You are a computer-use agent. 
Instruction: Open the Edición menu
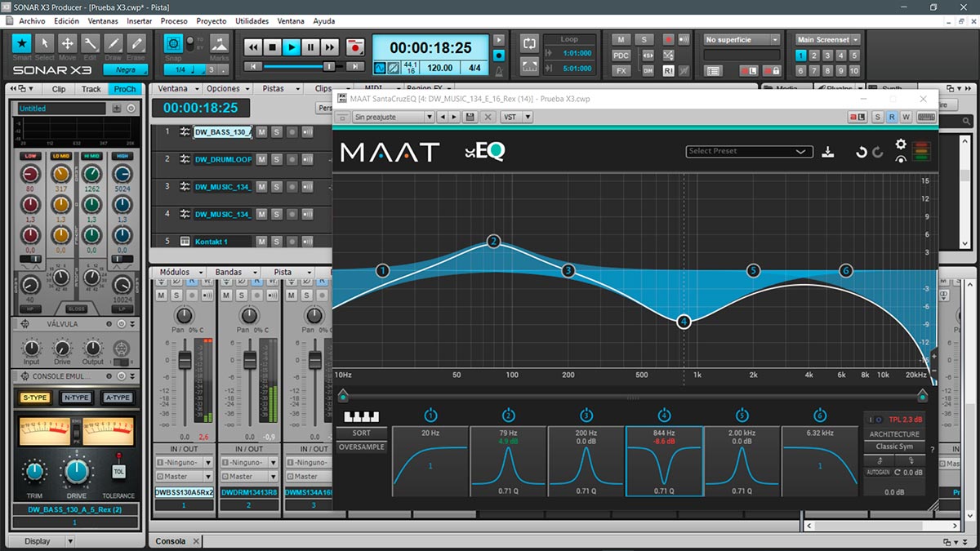point(67,20)
